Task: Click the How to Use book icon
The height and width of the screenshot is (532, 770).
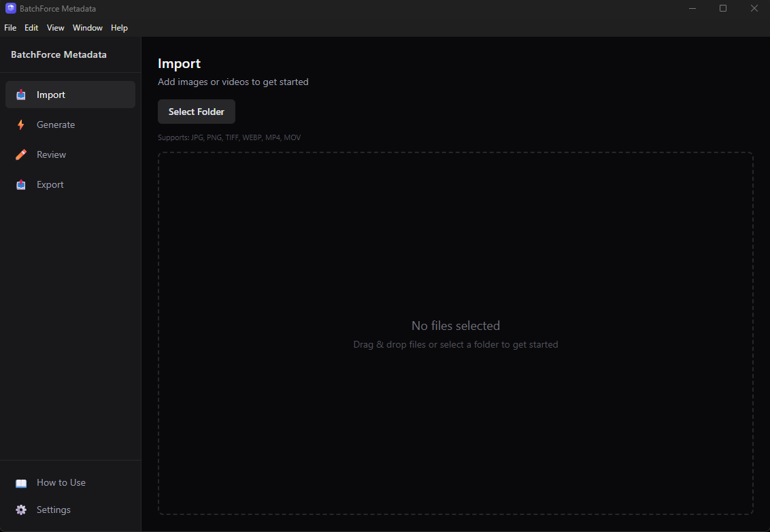Action: point(21,482)
